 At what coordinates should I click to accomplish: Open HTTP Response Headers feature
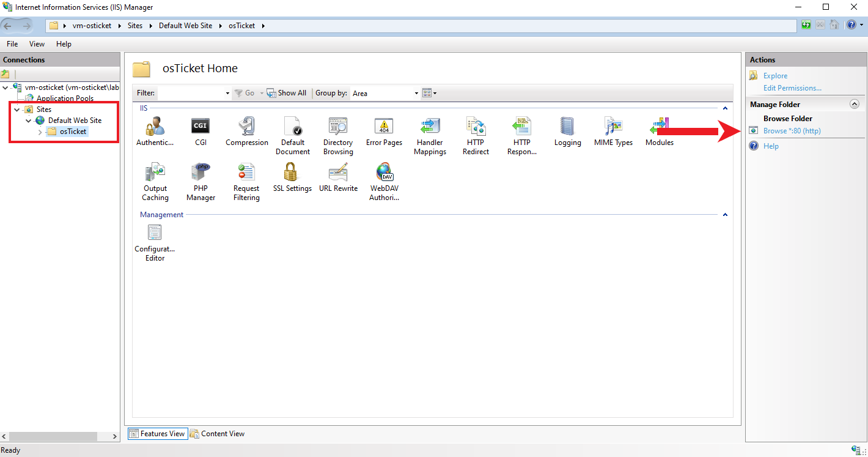pos(521,136)
